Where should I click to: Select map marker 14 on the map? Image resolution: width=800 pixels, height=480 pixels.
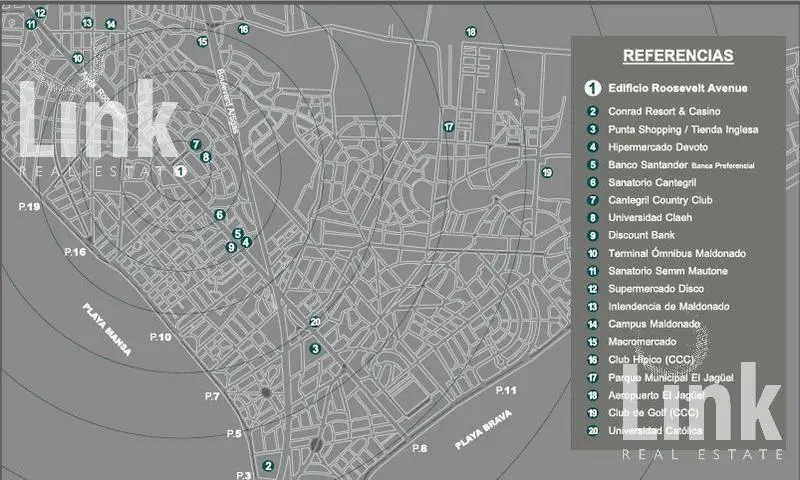click(x=111, y=24)
